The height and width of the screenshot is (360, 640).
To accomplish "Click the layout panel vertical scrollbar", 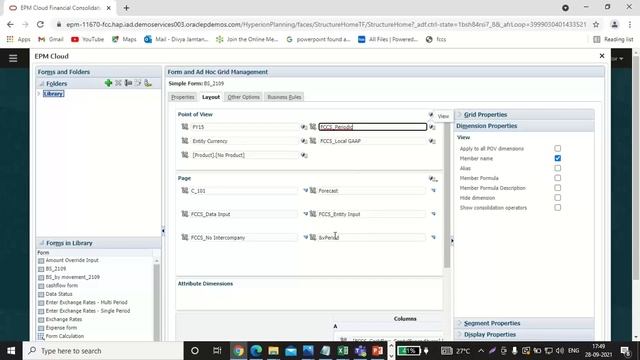I will tap(447, 195).
